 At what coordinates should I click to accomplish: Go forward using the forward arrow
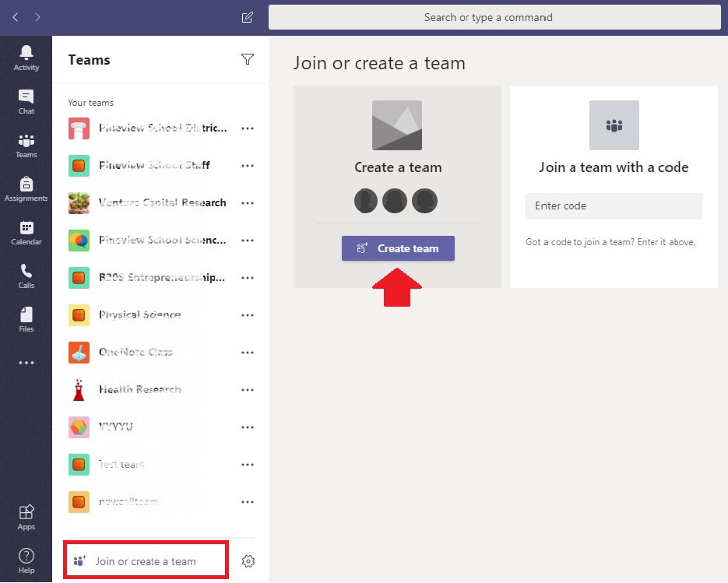coord(37,17)
